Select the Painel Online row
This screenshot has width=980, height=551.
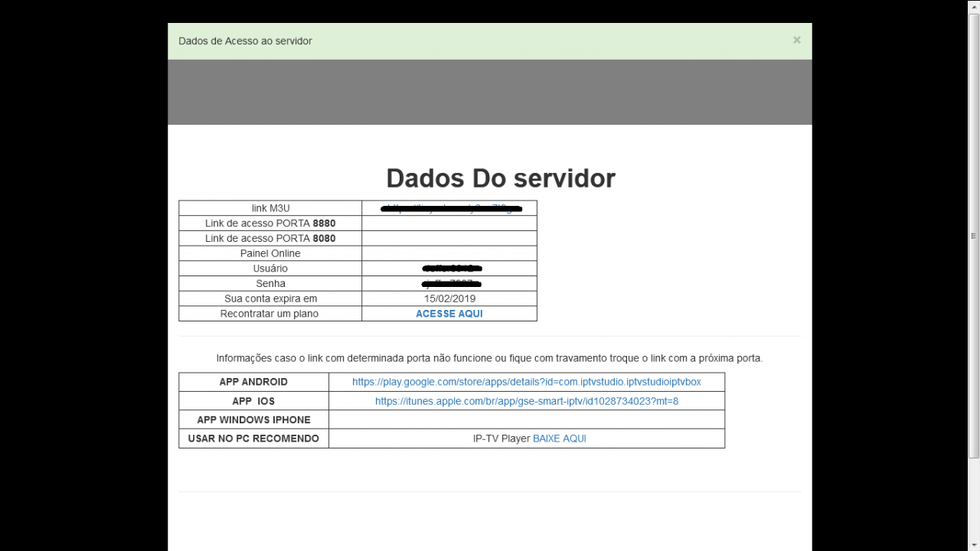[270, 253]
